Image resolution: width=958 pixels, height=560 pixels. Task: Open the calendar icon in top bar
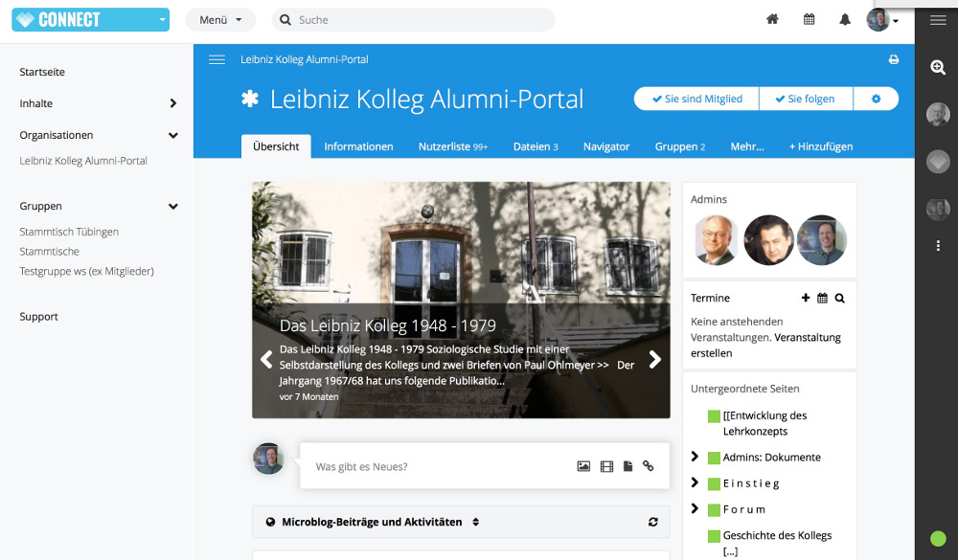809,19
